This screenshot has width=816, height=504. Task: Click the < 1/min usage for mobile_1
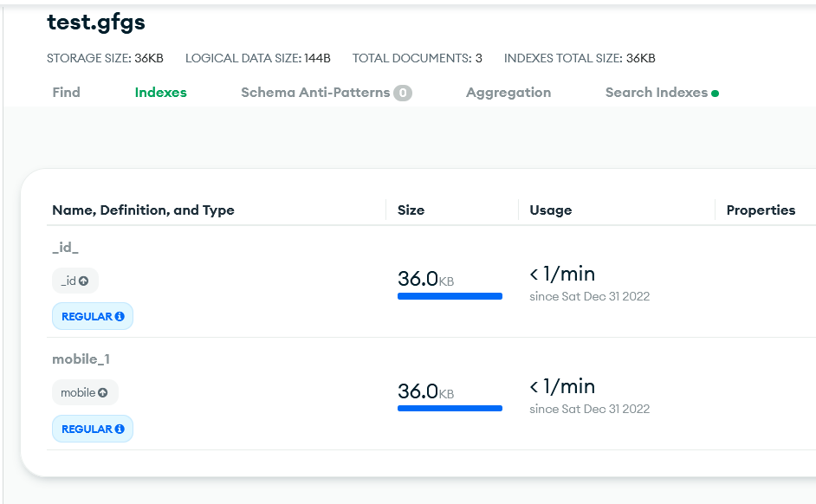(562, 386)
